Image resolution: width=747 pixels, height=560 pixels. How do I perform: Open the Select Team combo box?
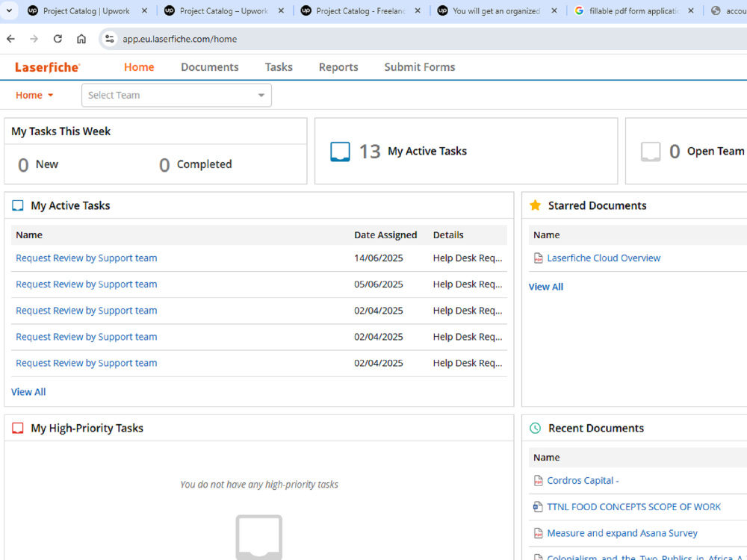(177, 96)
